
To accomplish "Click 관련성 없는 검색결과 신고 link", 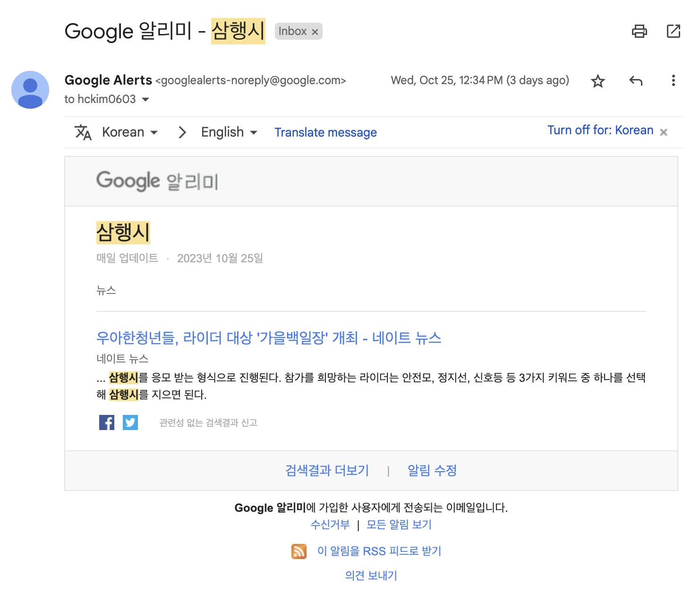I will pos(208,423).
